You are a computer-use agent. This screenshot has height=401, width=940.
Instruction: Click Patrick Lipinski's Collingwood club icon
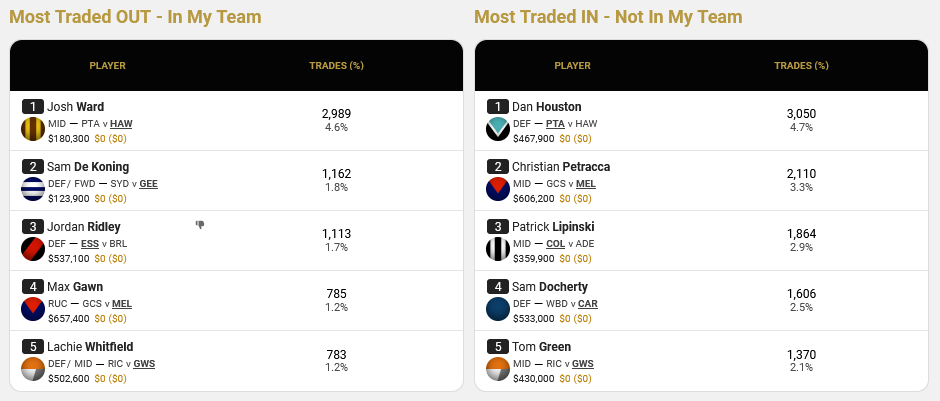(x=498, y=249)
